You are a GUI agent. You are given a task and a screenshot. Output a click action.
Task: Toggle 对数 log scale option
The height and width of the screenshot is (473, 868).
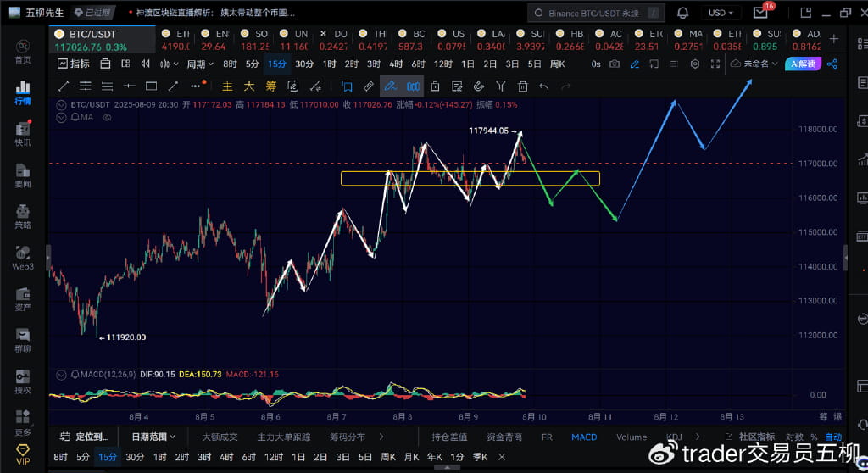pos(794,437)
